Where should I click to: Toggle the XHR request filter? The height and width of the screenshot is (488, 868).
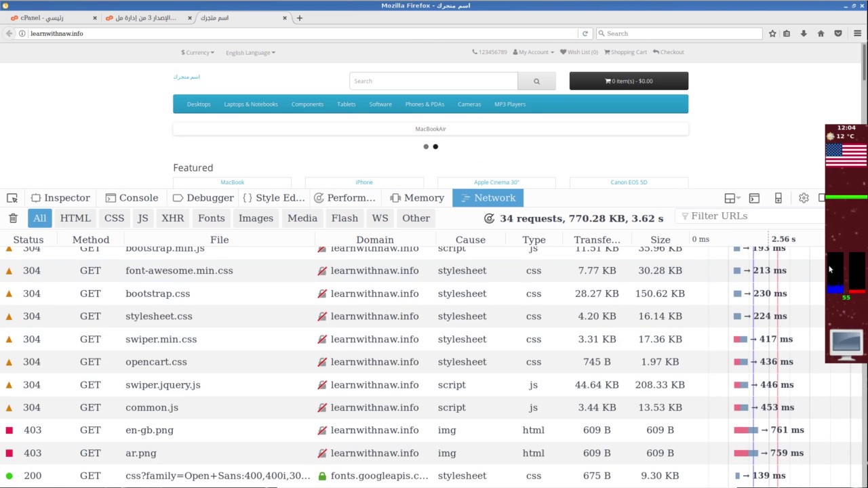[x=173, y=218]
